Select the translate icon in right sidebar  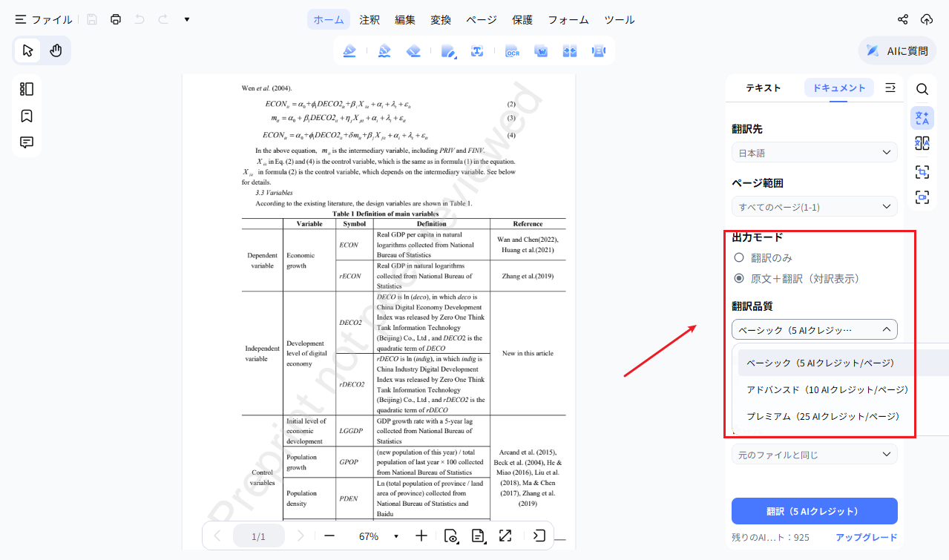[x=922, y=117]
